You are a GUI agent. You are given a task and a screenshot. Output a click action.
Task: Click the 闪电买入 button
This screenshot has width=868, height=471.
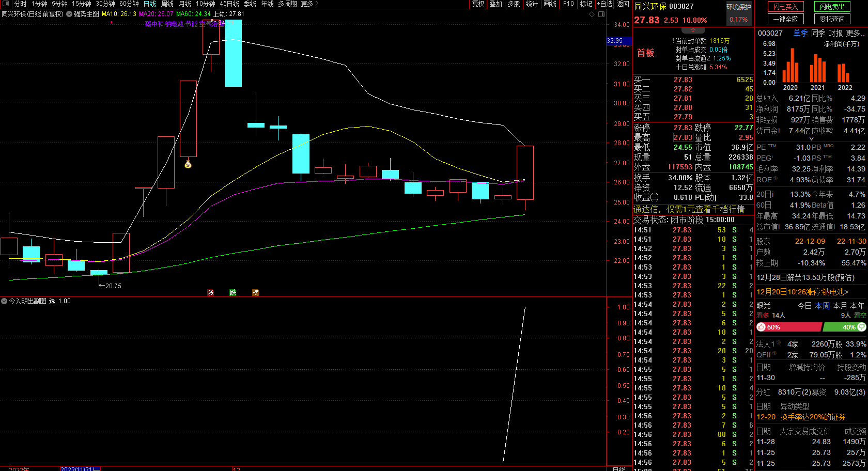785,7
